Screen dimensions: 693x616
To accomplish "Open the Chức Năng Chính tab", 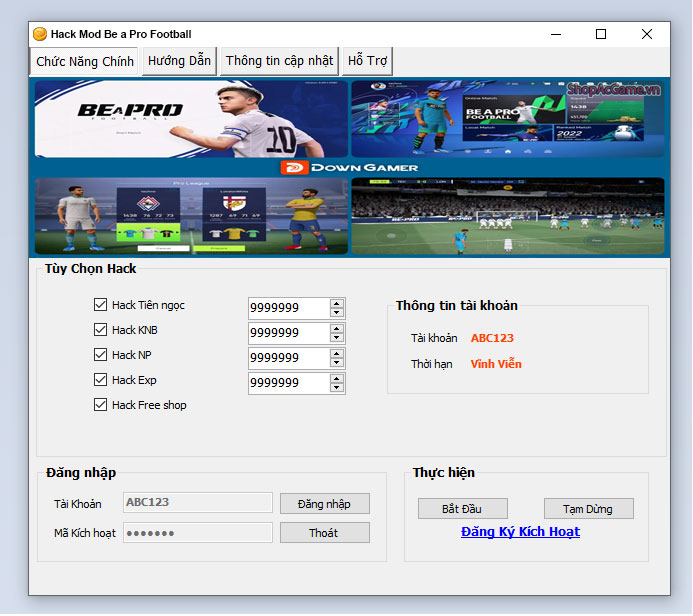I will point(84,61).
